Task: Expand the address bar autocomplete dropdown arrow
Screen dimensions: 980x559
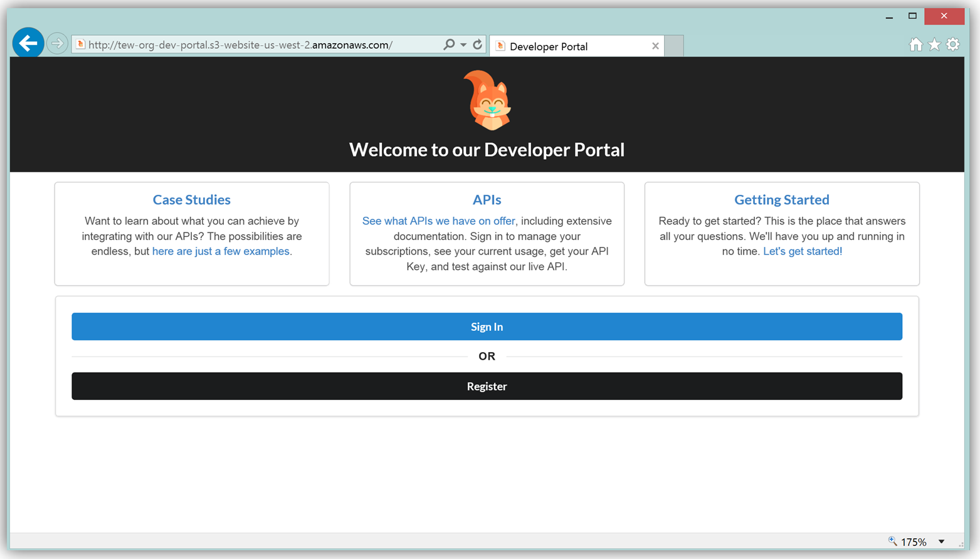Action: point(463,45)
